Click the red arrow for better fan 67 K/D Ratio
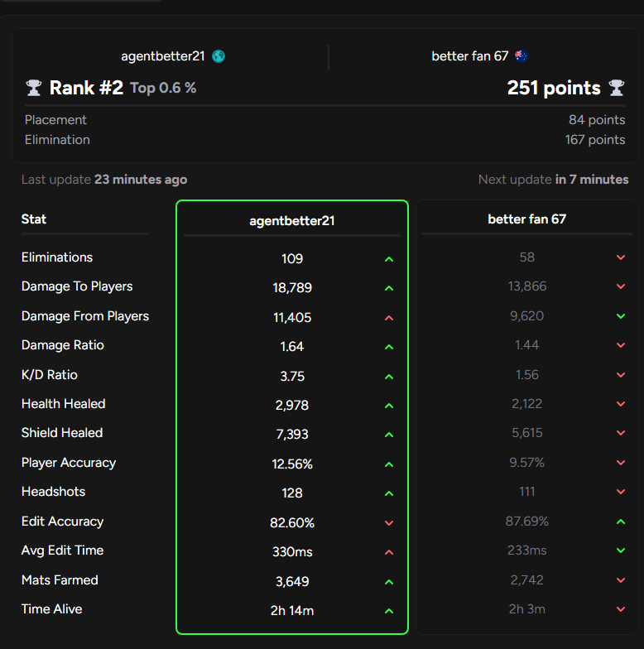The width and height of the screenshot is (644, 649). point(621,375)
